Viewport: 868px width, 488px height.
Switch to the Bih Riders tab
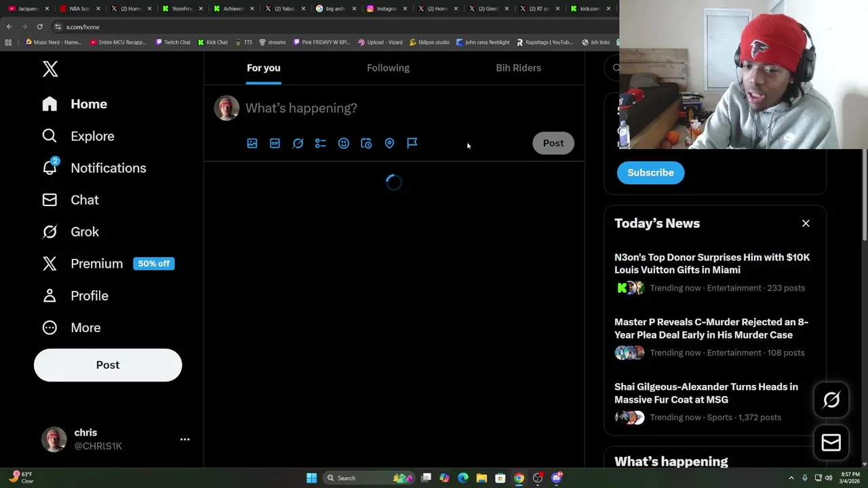(x=518, y=68)
